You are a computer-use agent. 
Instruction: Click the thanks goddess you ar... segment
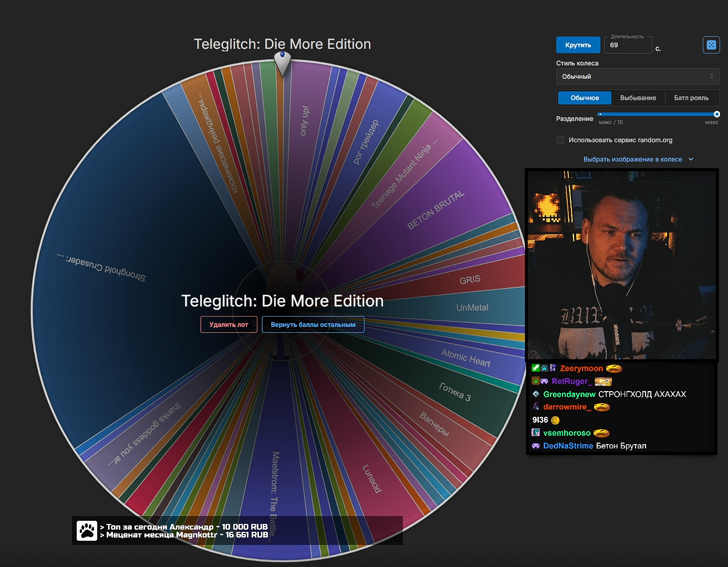coord(144,435)
